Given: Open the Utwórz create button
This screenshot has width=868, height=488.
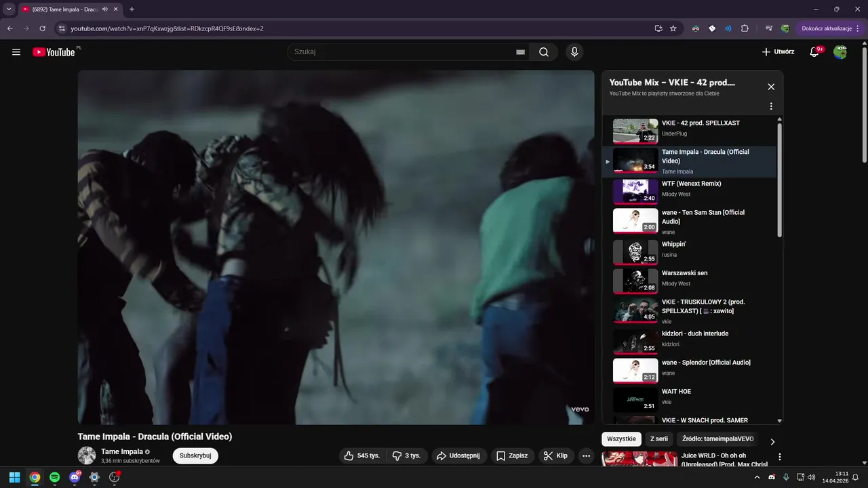Looking at the screenshot, I should [778, 52].
